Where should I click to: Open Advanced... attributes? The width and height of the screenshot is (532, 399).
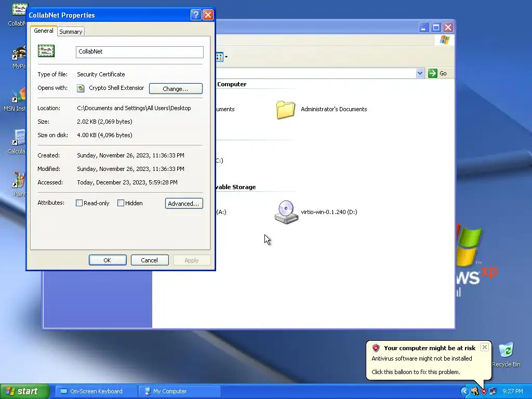point(184,203)
